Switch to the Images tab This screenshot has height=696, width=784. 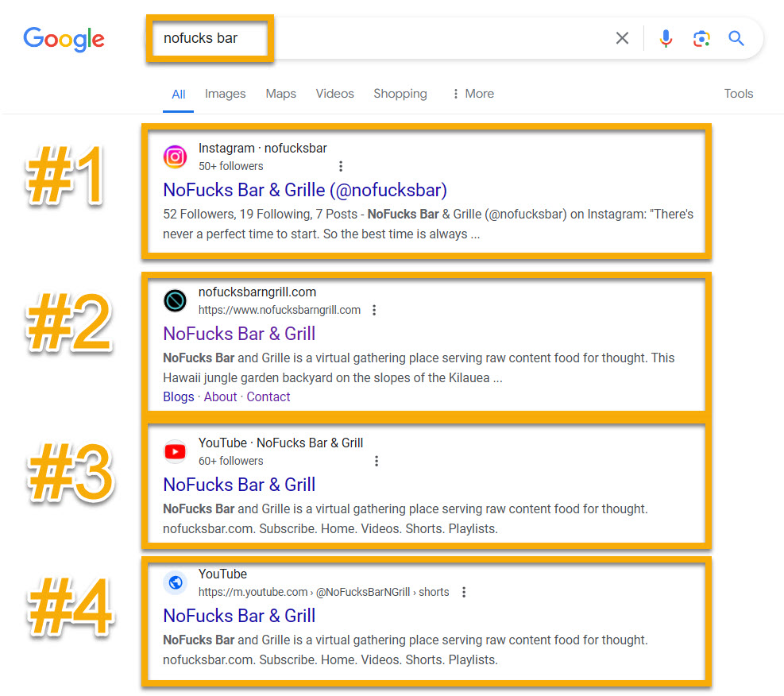click(225, 93)
